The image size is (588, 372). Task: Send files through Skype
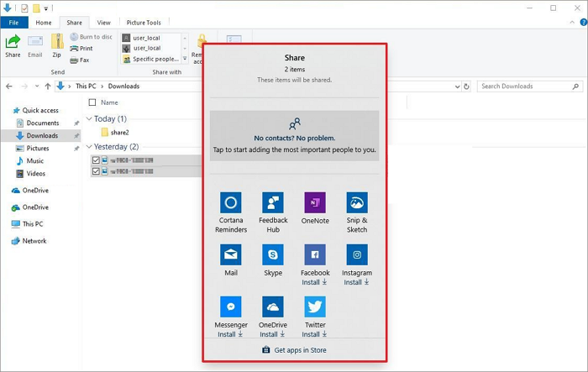[273, 254]
